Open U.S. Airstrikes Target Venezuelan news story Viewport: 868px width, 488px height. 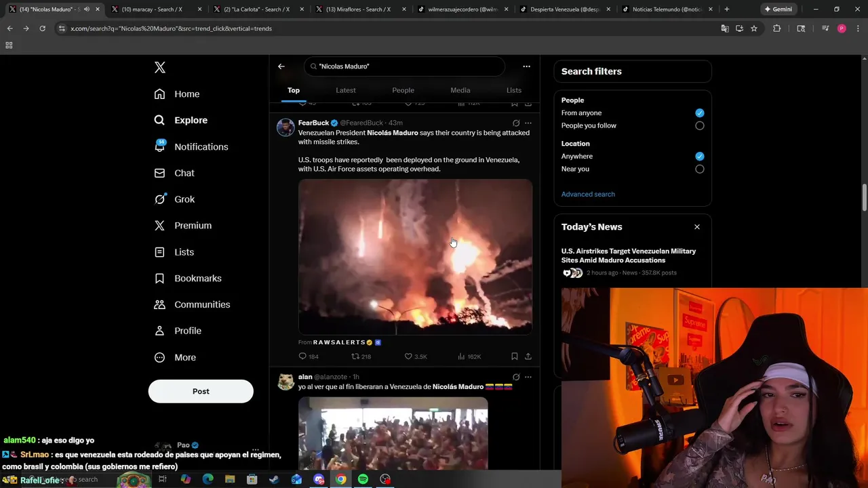pos(629,256)
